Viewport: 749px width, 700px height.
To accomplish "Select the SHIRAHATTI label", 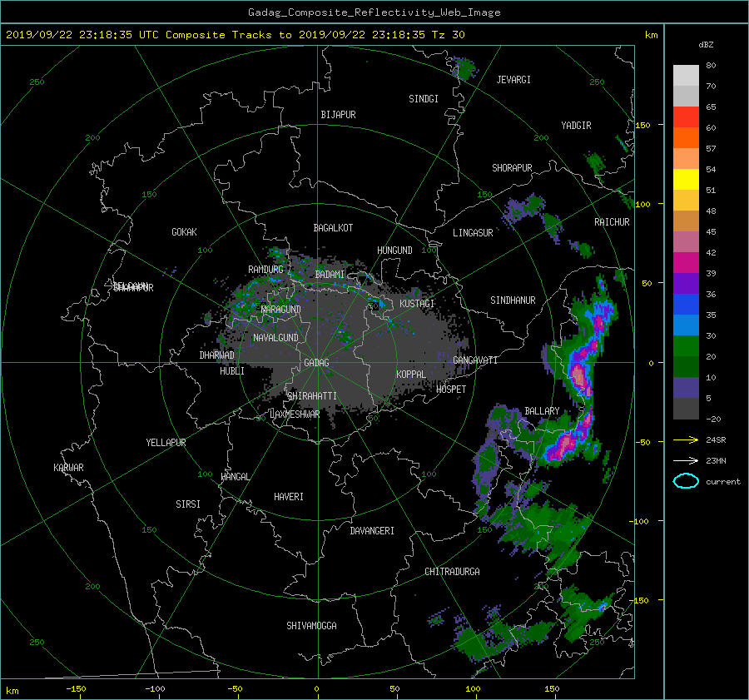I will (x=312, y=395).
